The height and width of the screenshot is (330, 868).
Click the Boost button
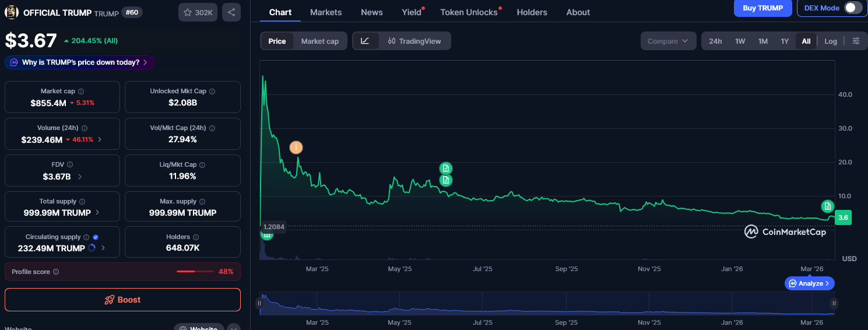[122, 300]
